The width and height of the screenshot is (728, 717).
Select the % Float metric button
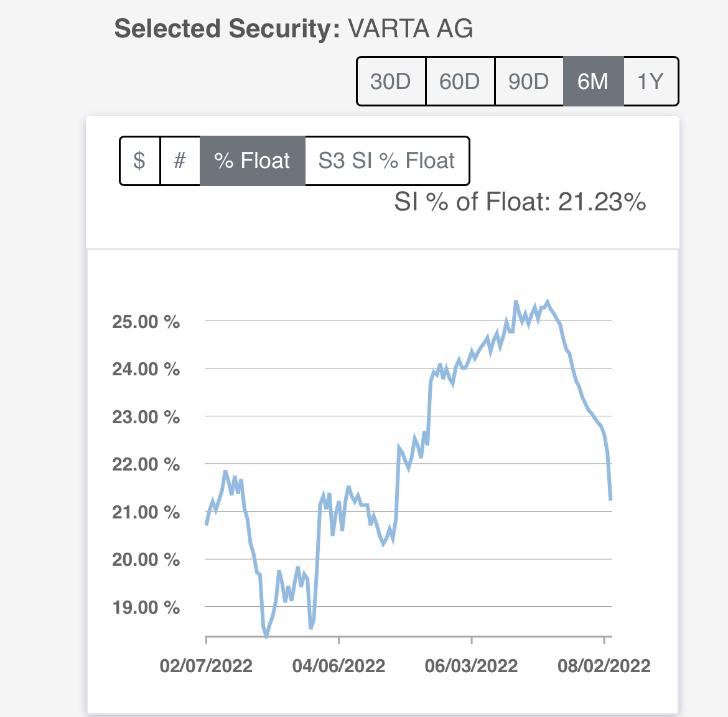252,161
